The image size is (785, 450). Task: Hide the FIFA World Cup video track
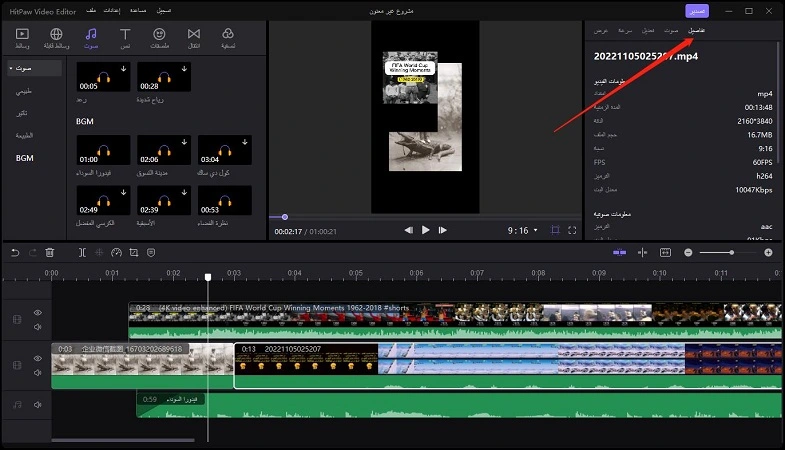(38, 313)
